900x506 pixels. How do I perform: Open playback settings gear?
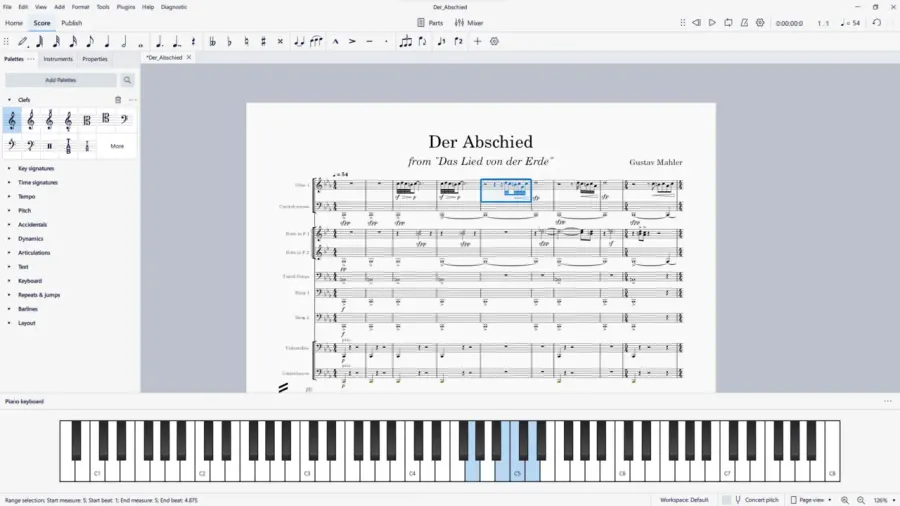click(760, 23)
